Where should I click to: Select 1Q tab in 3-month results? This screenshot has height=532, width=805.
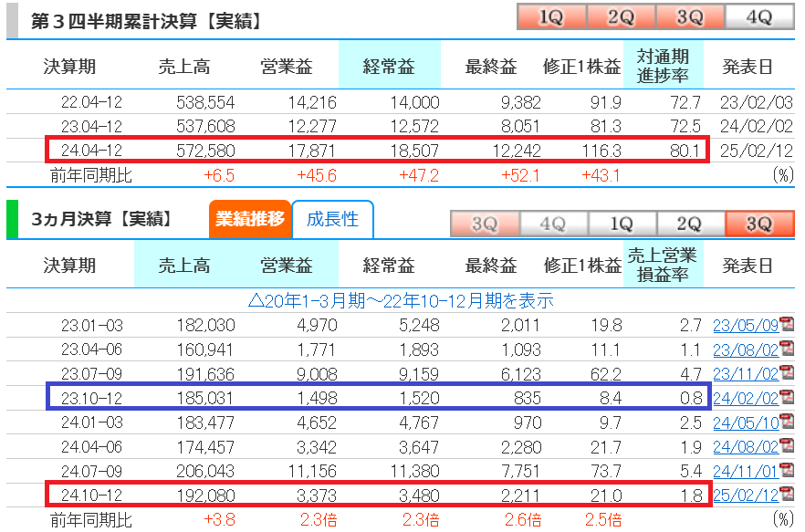(x=622, y=224)
